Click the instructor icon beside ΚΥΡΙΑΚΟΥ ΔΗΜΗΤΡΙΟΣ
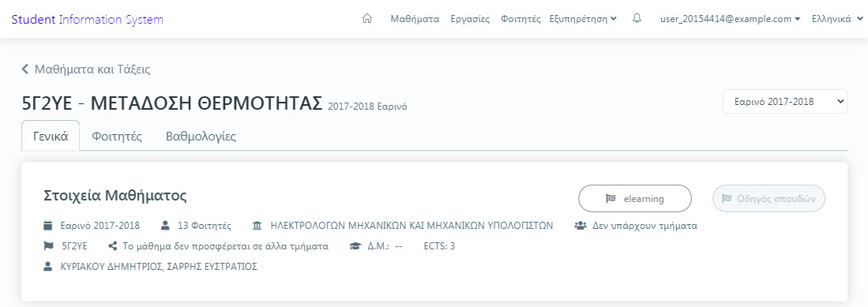 tap(47, 267)
